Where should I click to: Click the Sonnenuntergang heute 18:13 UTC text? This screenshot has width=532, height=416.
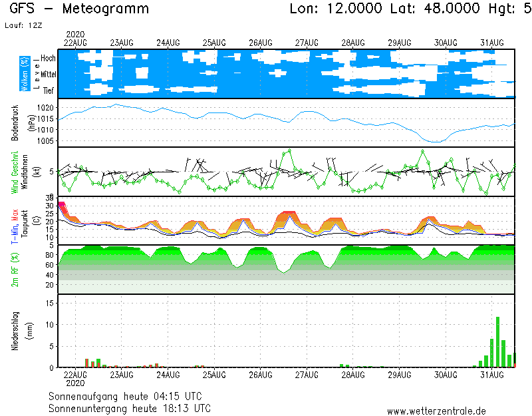(x=130, y=407)
